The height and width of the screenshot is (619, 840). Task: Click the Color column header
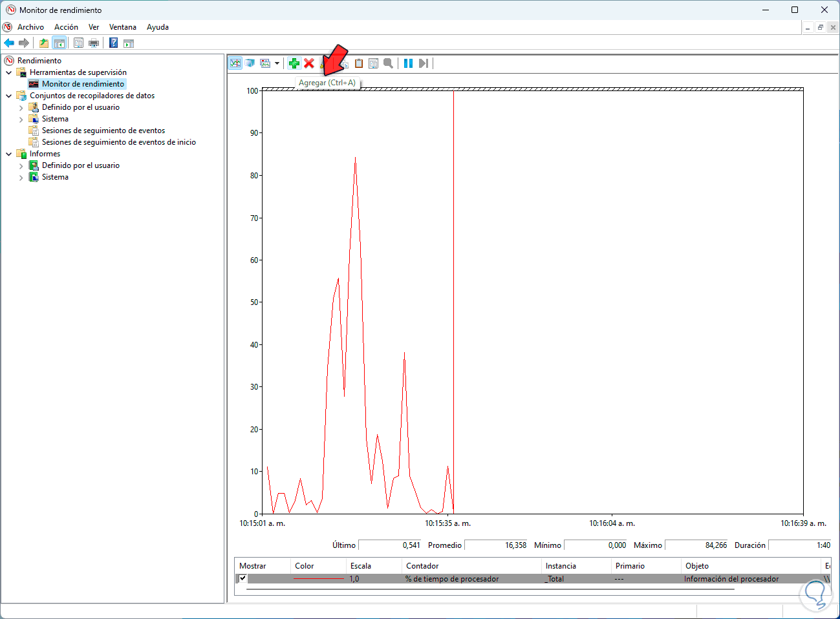(x=318, y=566)
